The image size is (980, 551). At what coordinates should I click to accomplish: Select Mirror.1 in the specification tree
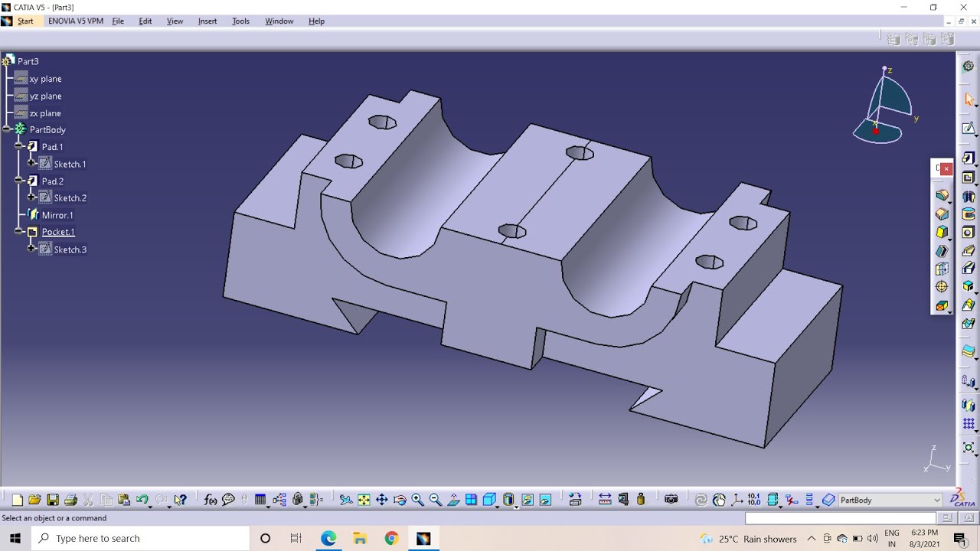click(x=57, y=215)
